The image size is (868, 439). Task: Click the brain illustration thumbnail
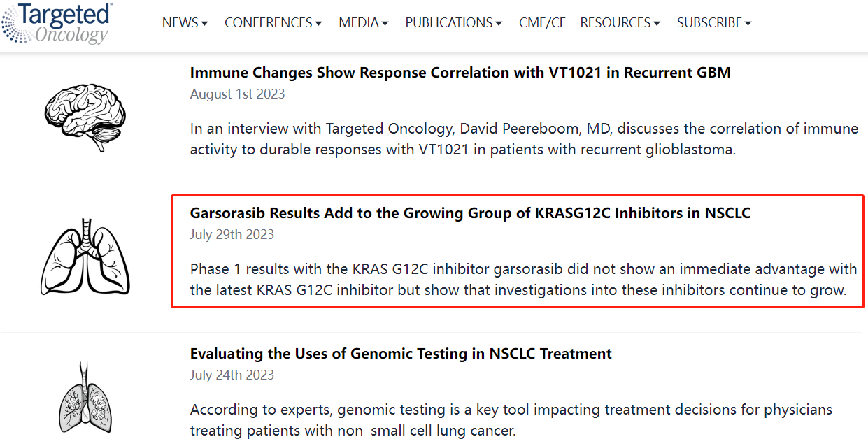click(85, 113)
